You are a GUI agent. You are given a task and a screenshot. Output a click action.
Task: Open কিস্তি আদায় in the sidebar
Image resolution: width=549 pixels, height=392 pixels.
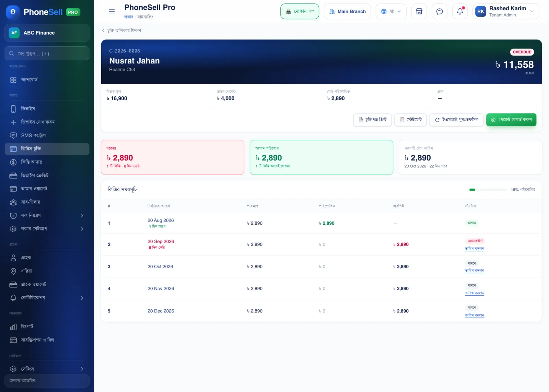click(x=47, y=162)
